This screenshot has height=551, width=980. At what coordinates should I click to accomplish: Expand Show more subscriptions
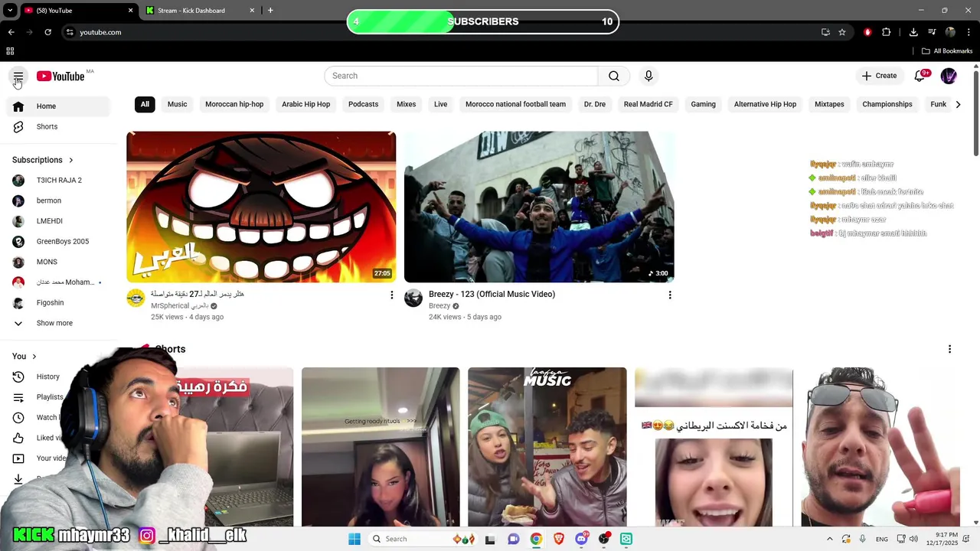tap(58, 323)
